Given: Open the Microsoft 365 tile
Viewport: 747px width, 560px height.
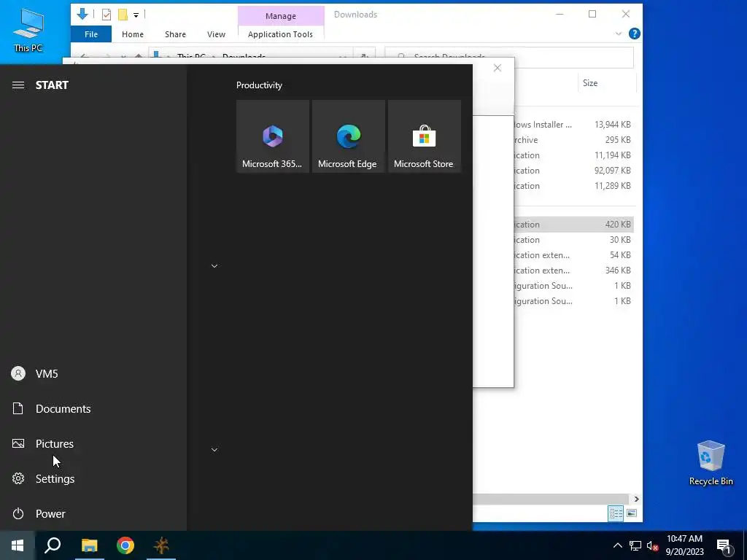Looking at the screenshot, I should click(x=273, y=136).
